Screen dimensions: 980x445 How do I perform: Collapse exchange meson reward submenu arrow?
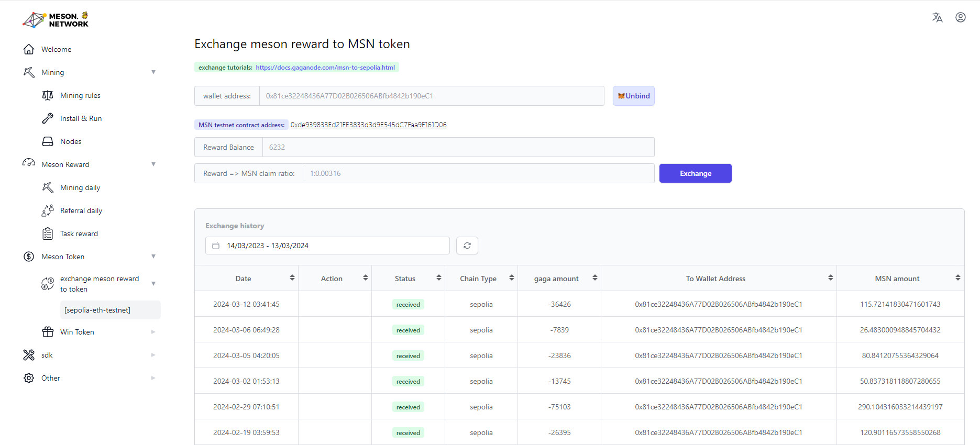click(x=153, y=284)
